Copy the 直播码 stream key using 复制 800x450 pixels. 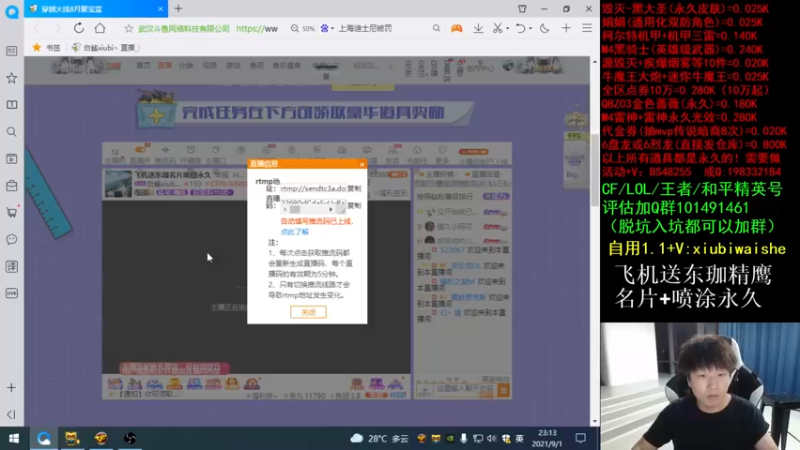[x=354, y=205]
